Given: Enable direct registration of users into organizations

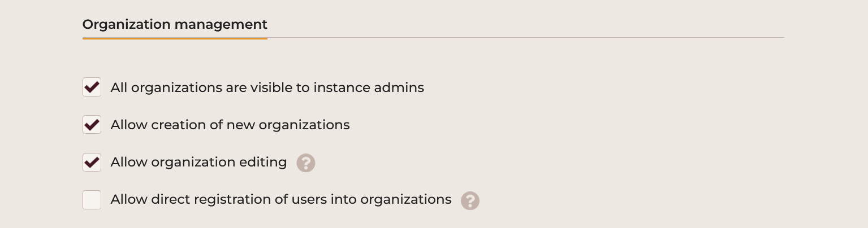Looking at the screenshot, I should click(x=92, y=200).
